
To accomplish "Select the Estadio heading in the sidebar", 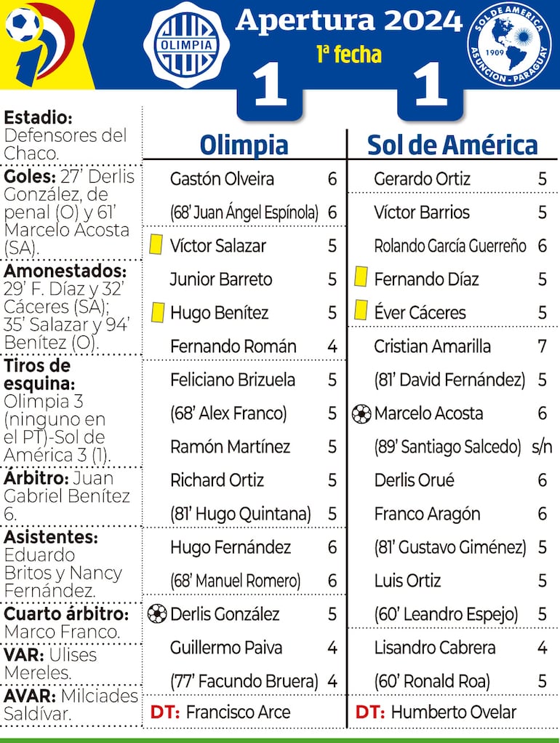I will tap(38, 117).
